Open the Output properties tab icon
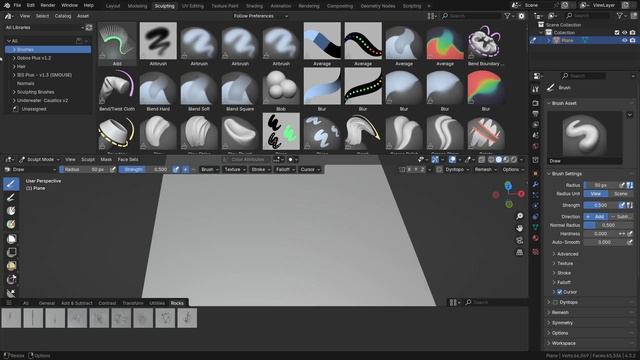This screenshot has width=640, height=360. click(x=536, y=114)
